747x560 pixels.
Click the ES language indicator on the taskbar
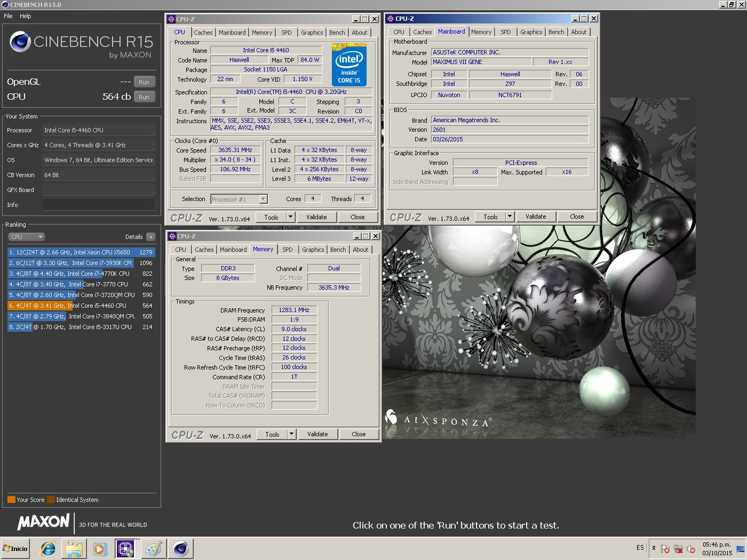pyautogui.click(x=640, y=548)
